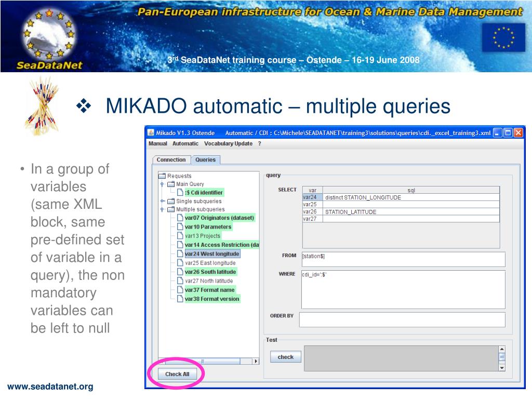
Task: Select 'var25 East longitude' tree item
Action: (210, 263)
